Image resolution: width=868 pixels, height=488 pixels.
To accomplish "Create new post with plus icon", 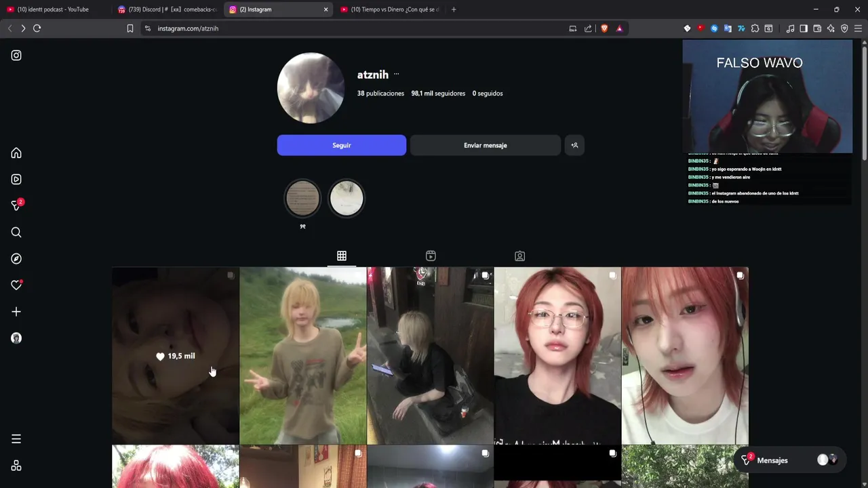I will (16, 312).
